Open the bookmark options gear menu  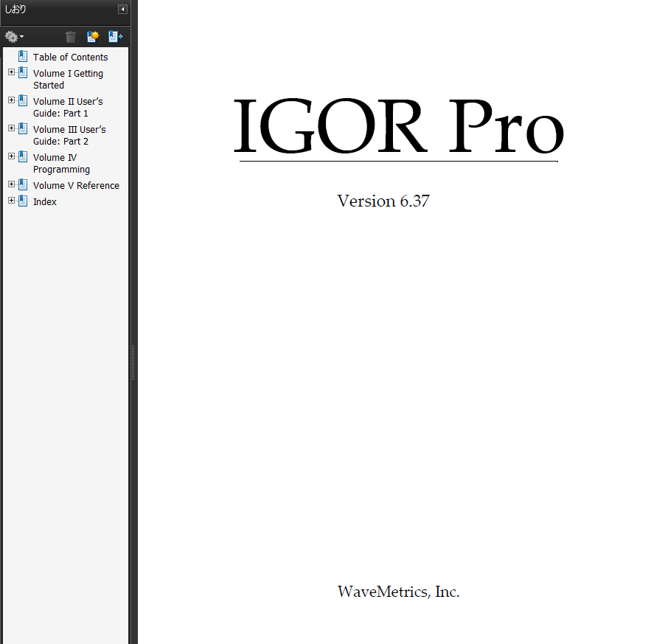(13, 37)
